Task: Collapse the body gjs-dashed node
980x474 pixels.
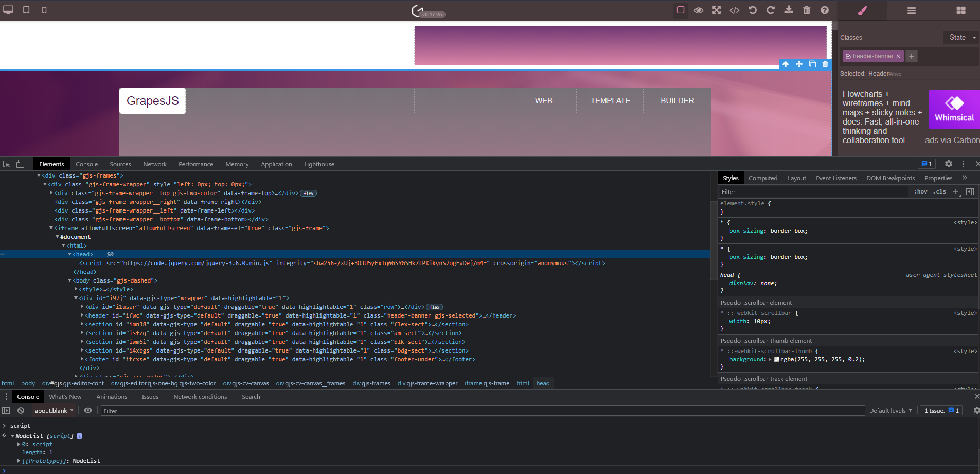Action: (x=69, y=280)
